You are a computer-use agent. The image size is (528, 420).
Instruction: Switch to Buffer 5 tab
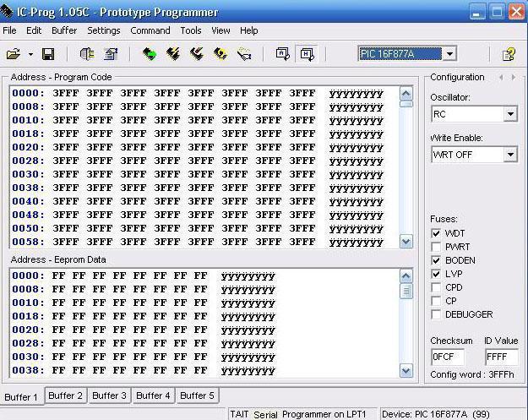click(x=197, y=395)
